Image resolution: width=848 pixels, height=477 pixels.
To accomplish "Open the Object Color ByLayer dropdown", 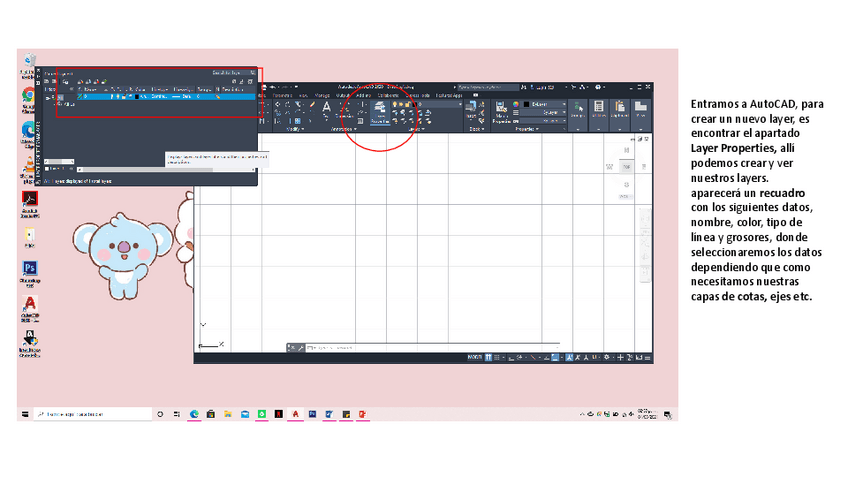I will (x=544, y=104).
